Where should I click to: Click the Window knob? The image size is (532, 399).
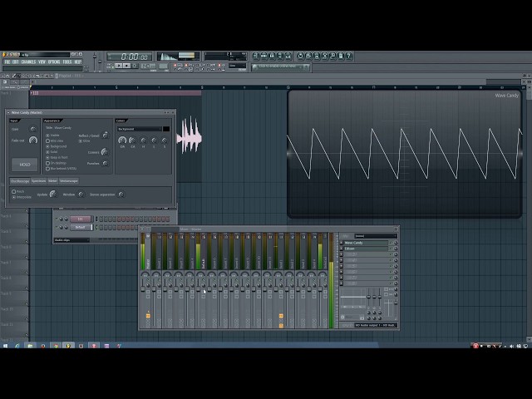(x=81, y=195)
